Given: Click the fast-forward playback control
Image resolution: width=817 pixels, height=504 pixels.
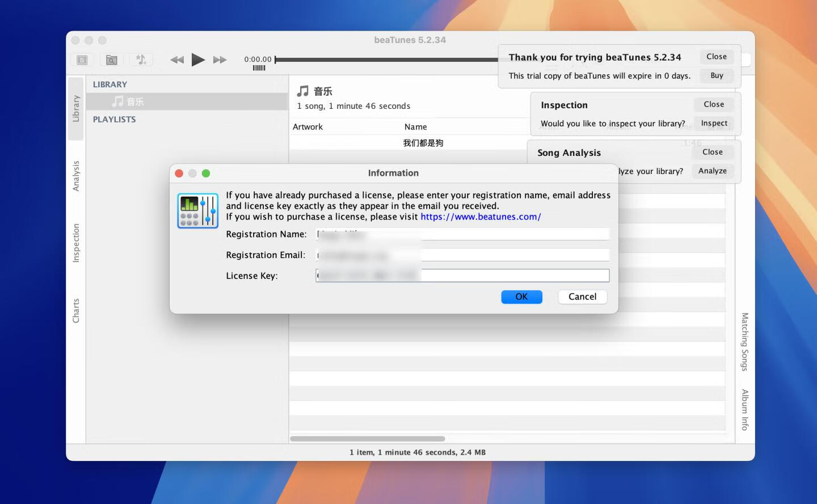Looking at the screenshot, I should (x=219, y=59).
